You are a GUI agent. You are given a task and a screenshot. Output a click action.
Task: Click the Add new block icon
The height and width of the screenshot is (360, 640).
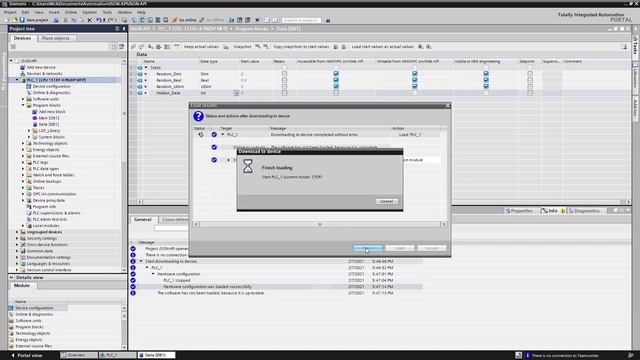[x=35, y=111]
